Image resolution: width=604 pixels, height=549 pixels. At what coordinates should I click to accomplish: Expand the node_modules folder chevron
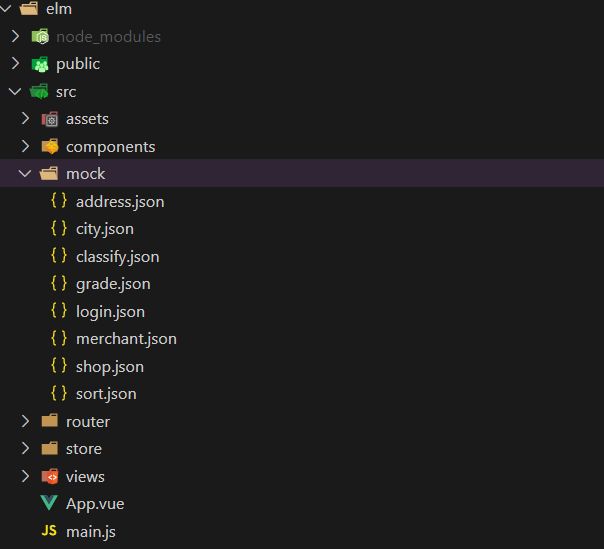tap(15, 36)
